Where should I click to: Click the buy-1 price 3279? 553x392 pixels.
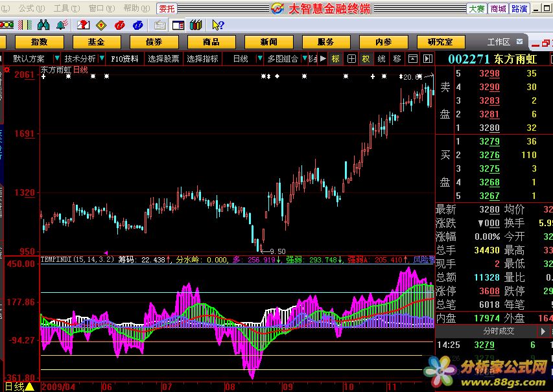click(x=489, y=141)
